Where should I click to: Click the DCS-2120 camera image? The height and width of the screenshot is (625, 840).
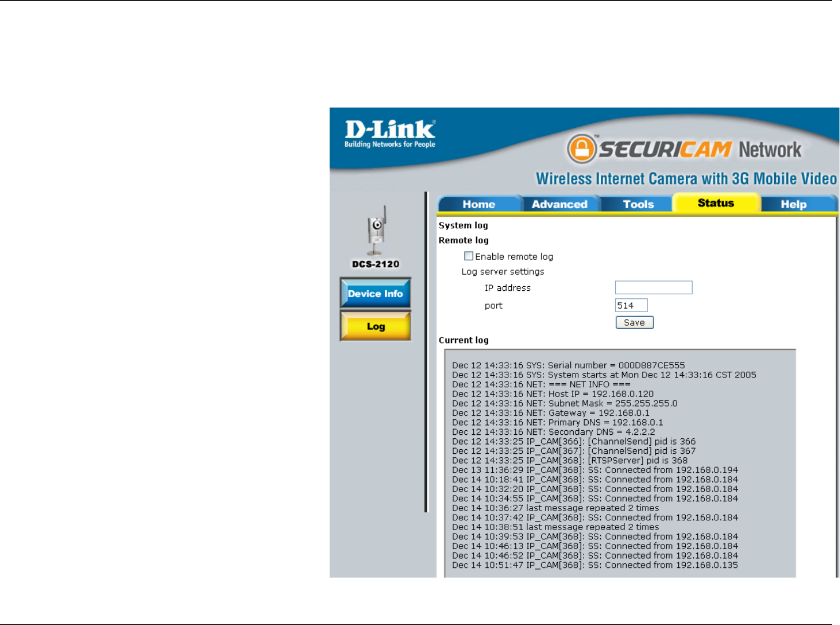coord(377,230)
